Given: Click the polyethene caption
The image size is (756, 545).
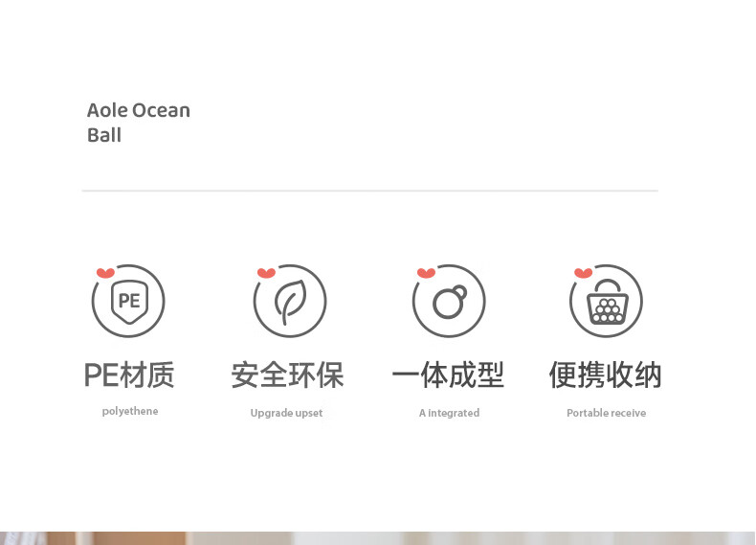Looking at the screenshot, I should click(130, 411).
